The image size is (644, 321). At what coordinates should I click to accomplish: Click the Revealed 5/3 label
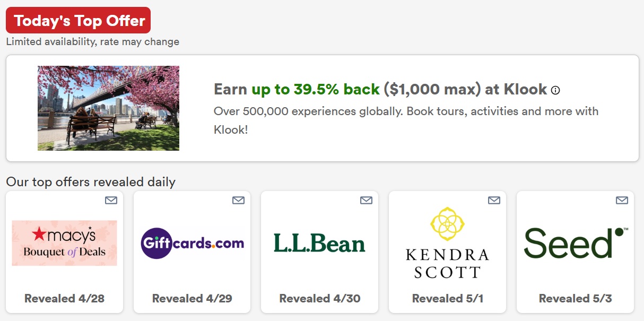pos(575,299)
